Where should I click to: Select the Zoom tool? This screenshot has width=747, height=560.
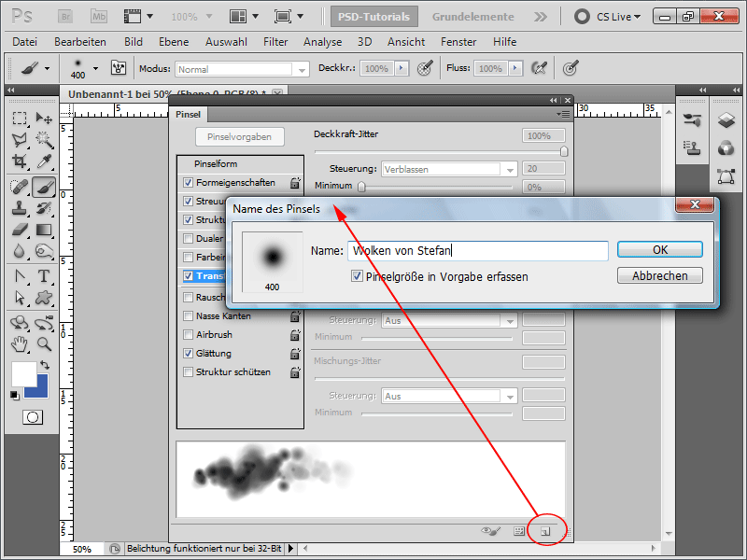(44, 343)
